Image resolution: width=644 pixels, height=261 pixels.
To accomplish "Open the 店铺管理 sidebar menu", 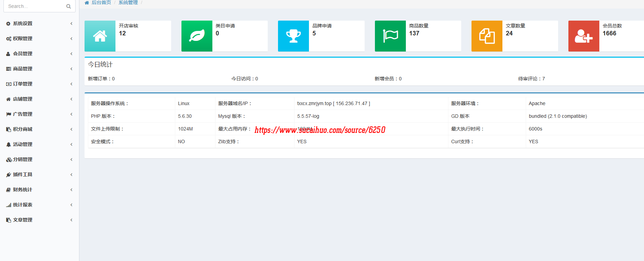I will point(23,99).
